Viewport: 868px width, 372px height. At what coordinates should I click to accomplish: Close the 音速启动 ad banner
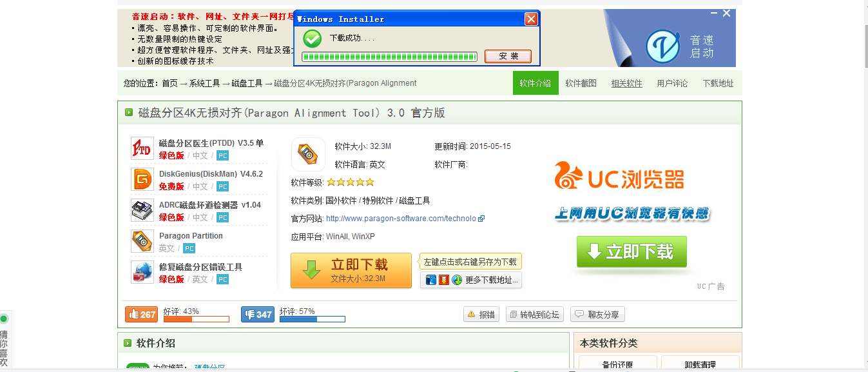[x=726, y=13]
